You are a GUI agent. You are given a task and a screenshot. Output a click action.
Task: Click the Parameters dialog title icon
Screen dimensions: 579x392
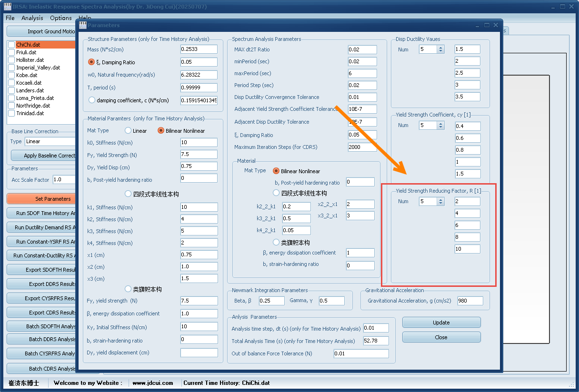coord(83,25)
